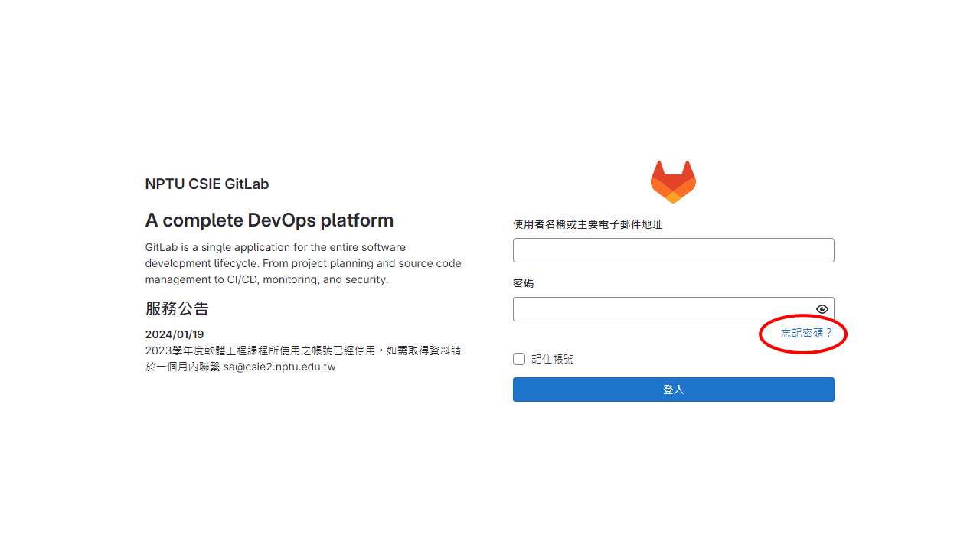Select the NPTU CSIE GitLab heading
The width and height of the screenshot is (980, 551).
point(207,184)
